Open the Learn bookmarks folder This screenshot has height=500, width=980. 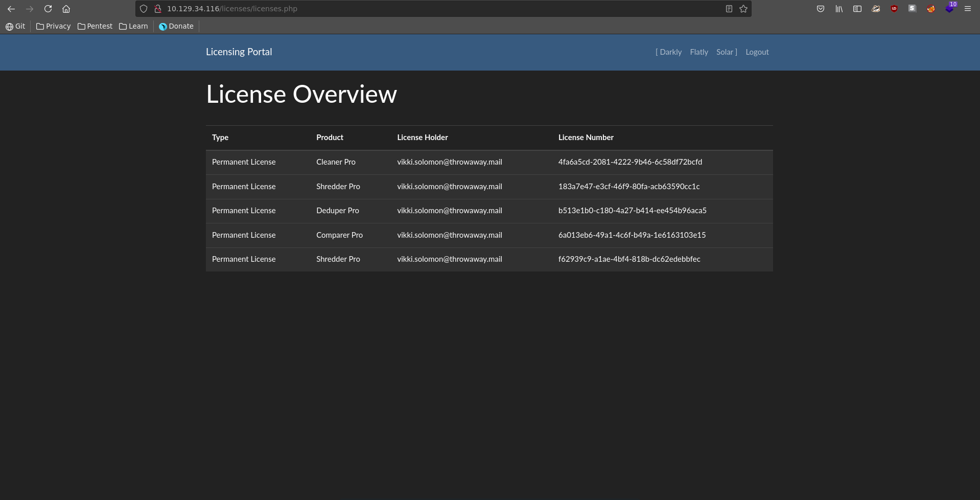tap(133, 26)
